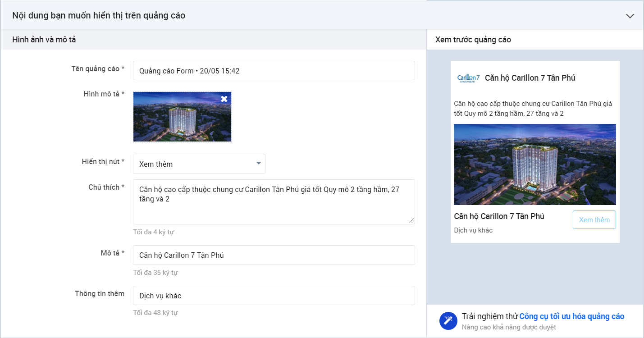644x338 pixels.
Task: Click 'Nâng cao khả năng được duyệt' text
Action: pos(509,327)
